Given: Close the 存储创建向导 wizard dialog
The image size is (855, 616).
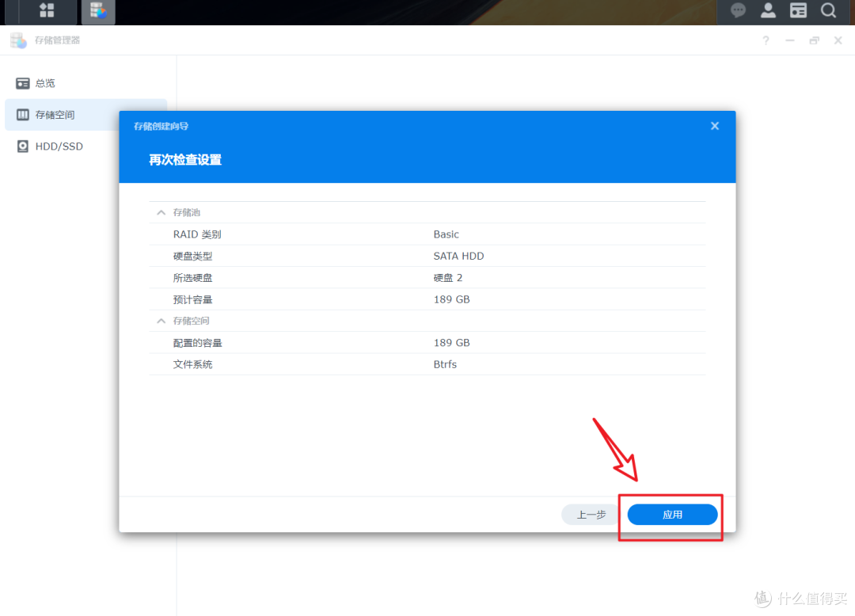Looking at the screenshot, I should [x=714, y=125].
